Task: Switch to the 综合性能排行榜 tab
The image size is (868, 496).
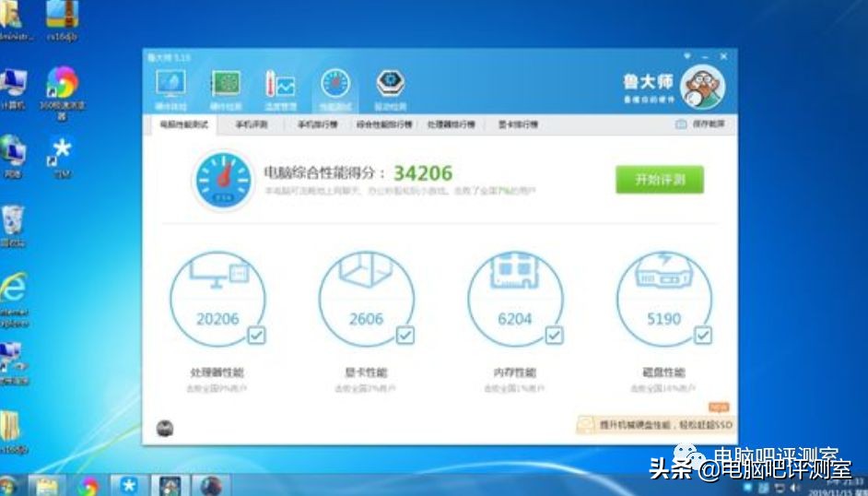Action: click(384, 124)
